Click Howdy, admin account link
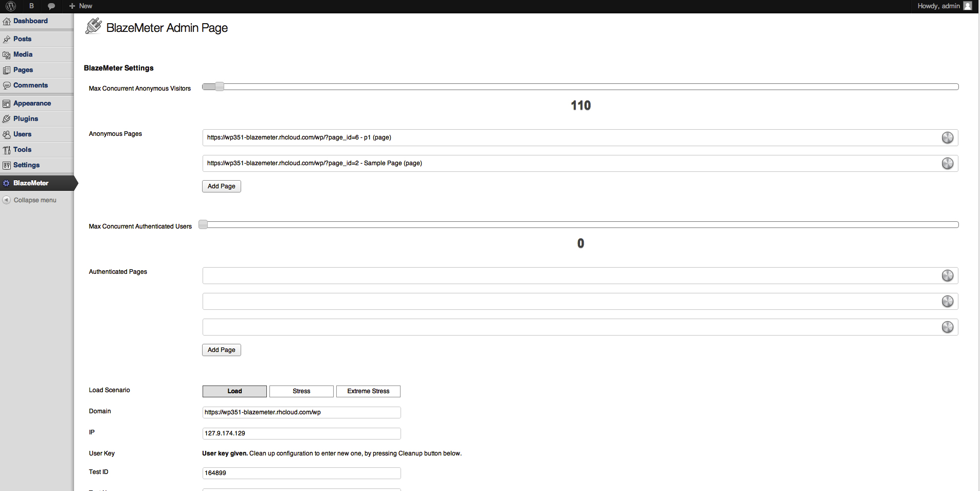 pyautogui.click(x=939, y=6)
